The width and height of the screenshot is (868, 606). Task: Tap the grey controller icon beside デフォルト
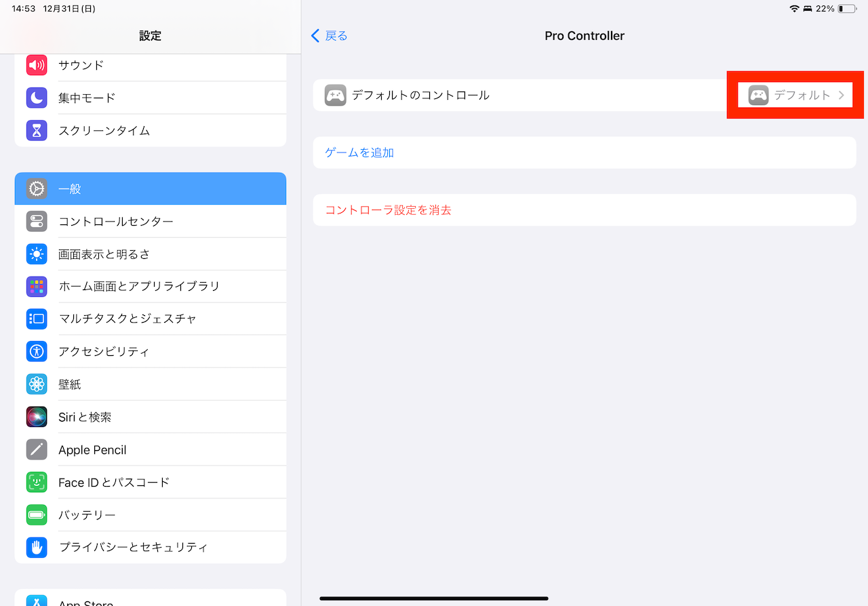point(758,95)
